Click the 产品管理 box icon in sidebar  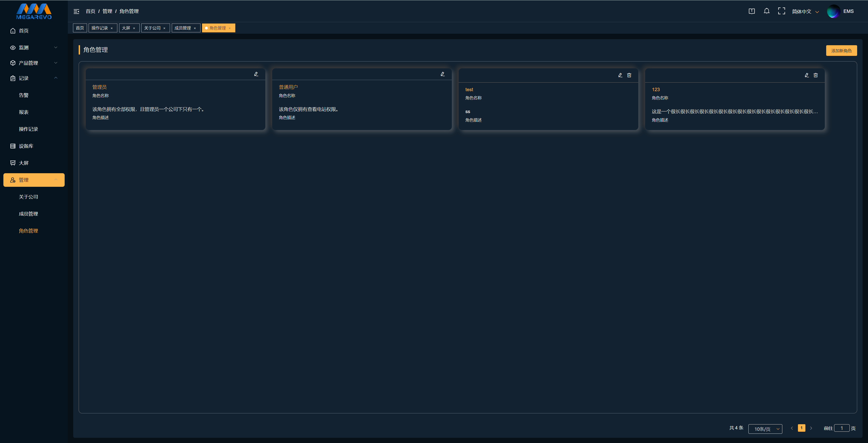(x=13, y=63)
